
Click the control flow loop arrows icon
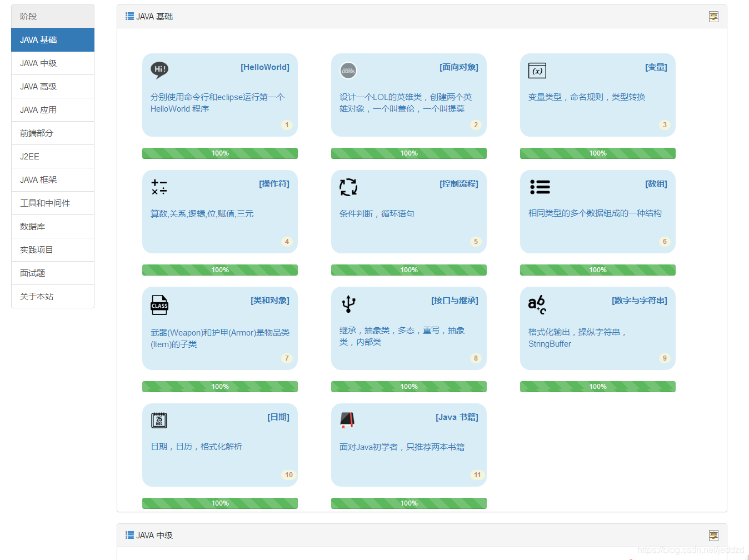point(348,187)
